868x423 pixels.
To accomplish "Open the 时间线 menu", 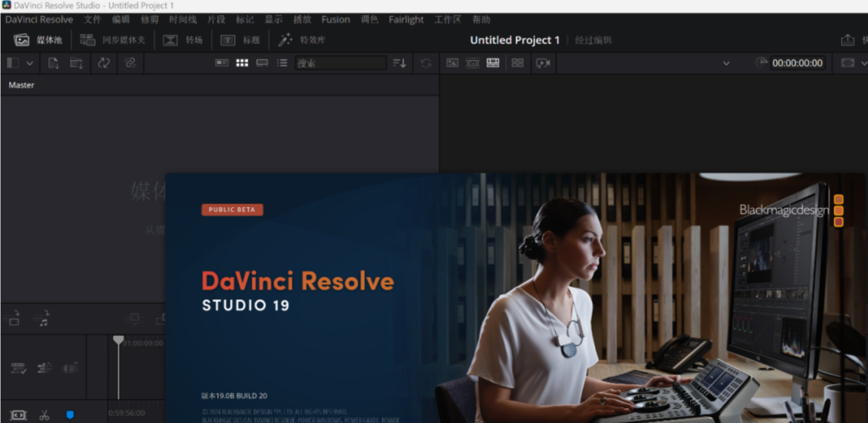I will 183,20.
